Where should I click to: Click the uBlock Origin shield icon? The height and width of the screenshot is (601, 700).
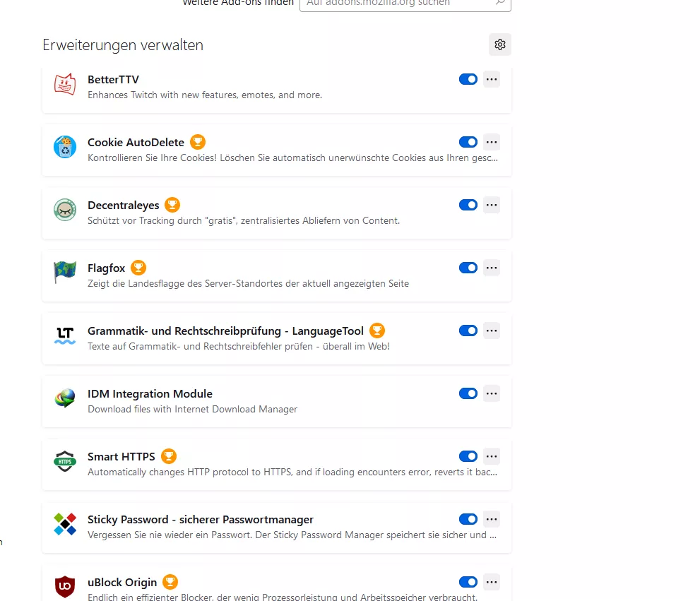pyautogui.click(x=65, y=586)
